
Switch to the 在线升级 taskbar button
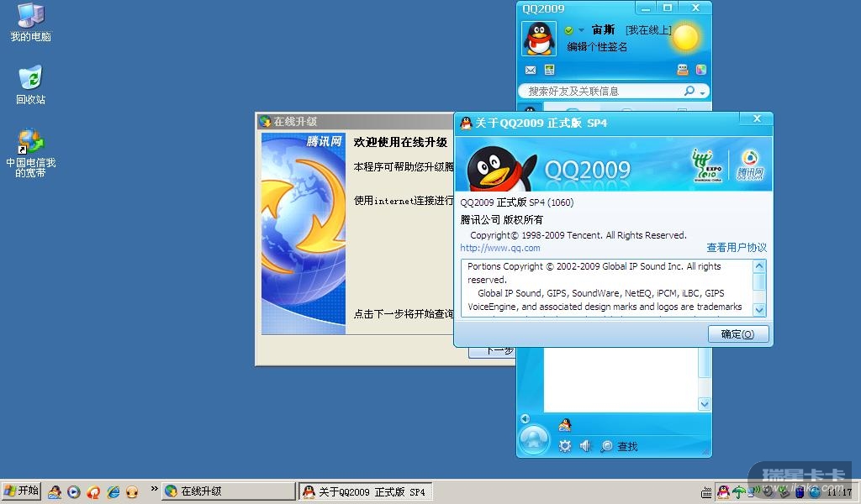click(229, 491)
